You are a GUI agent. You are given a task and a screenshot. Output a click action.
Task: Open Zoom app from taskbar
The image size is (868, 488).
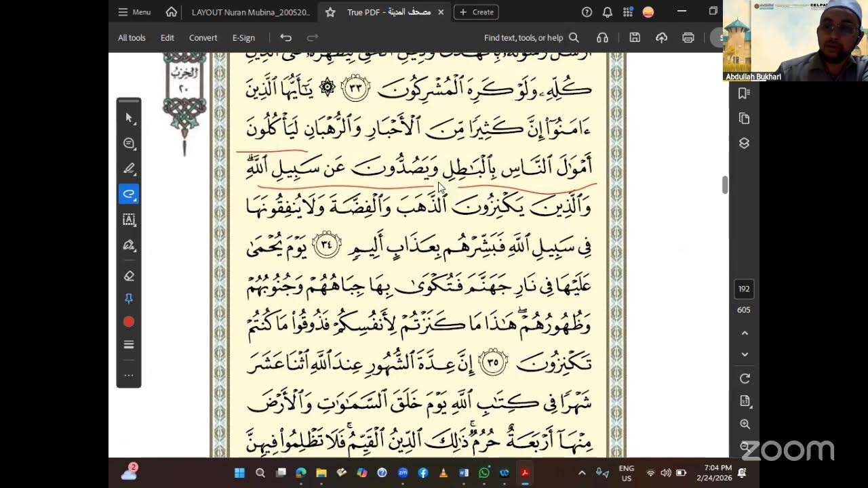coord(403,473)
